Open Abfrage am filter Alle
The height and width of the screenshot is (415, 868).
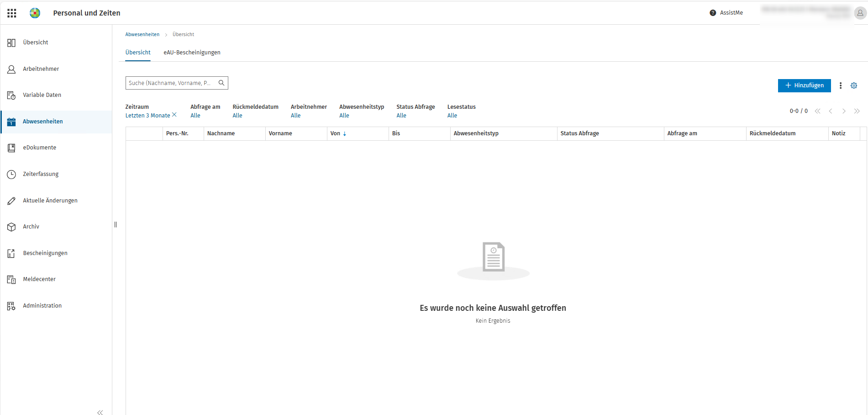click(195, 116)
